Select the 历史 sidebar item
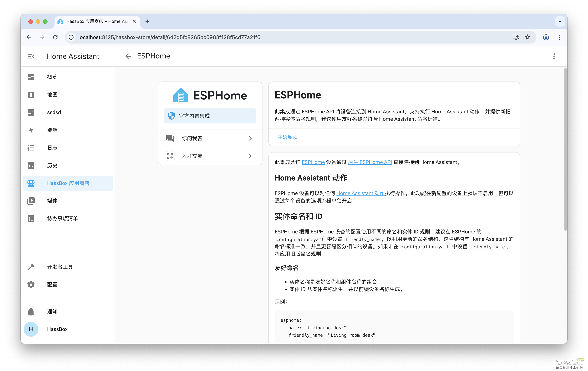Screen dimensions: 588x371 click(x=68, y=165)
